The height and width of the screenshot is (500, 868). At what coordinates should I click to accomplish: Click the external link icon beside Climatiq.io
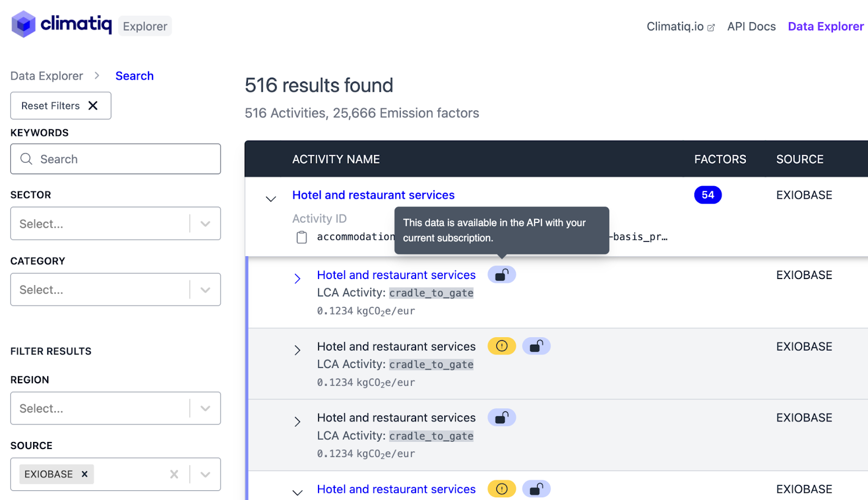click(x=711, y=27)
